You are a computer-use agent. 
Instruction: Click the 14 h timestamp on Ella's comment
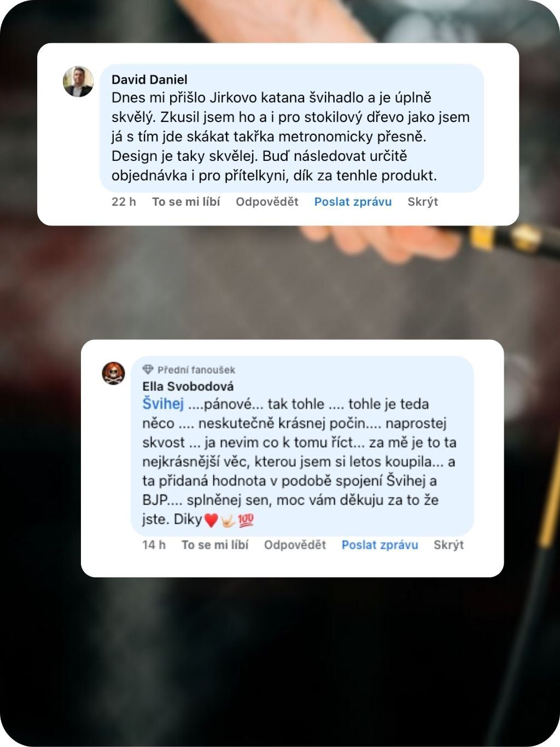(154, 545)
